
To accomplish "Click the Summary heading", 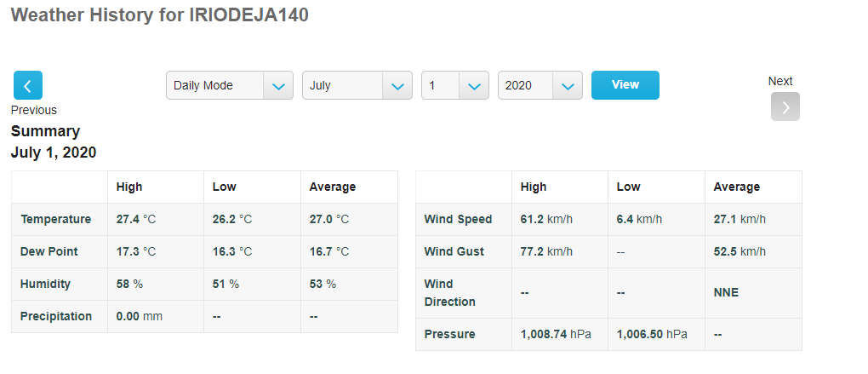I will (x=45, y=131).
